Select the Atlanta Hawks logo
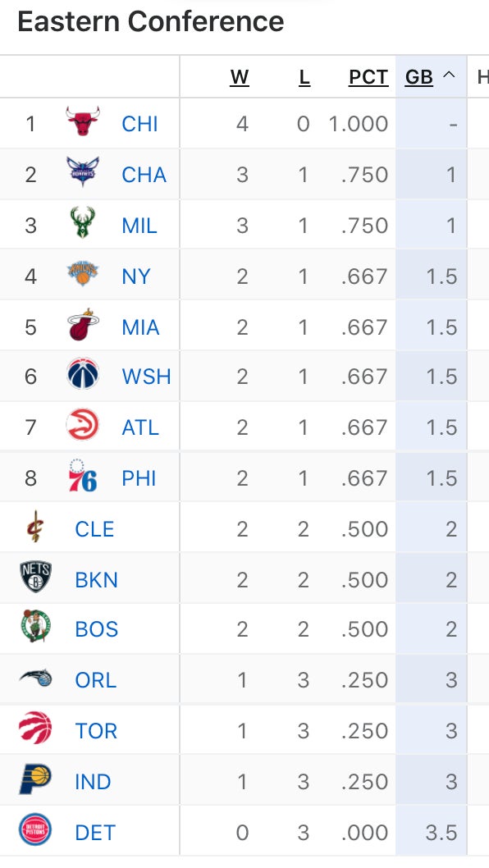The width and height of the screenshot is (489, 868). [83, 425]
